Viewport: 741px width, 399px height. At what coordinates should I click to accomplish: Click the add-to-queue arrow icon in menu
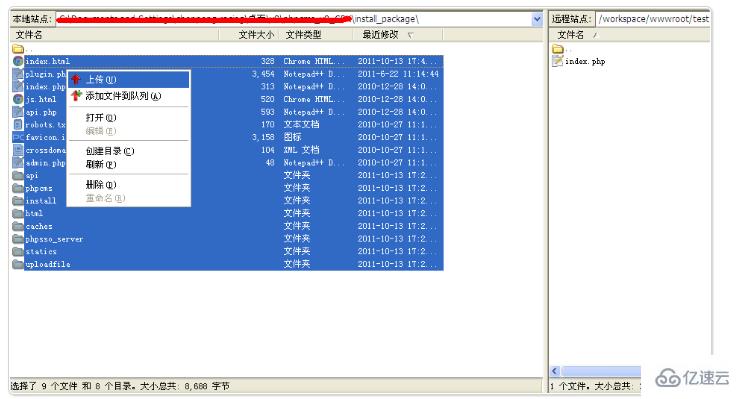[76, 96]
